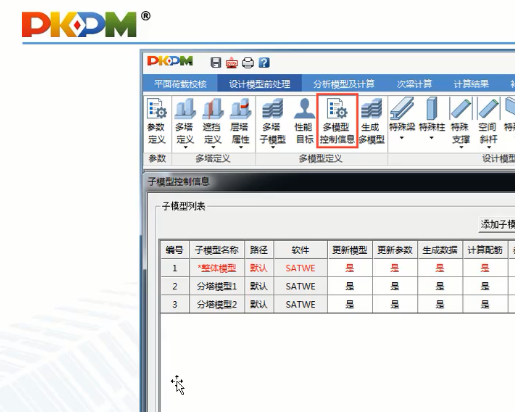Click the 更新参数 column header

point(395,250)
